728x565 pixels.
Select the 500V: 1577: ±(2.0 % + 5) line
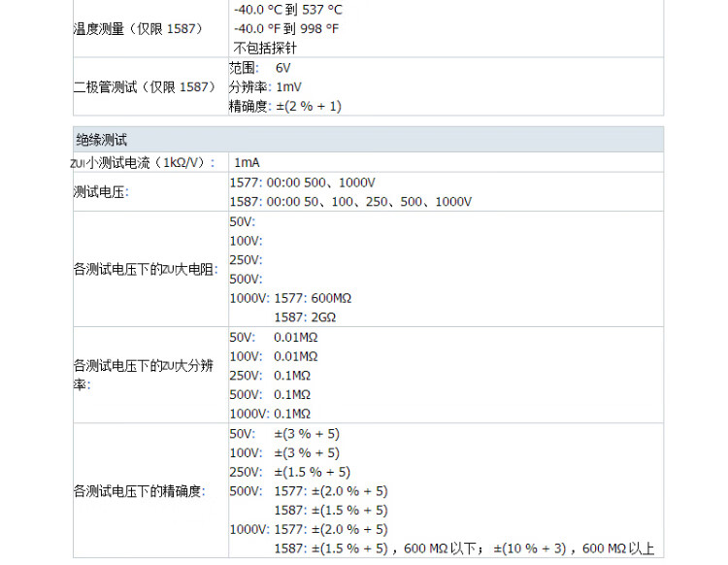coord(309,491)
